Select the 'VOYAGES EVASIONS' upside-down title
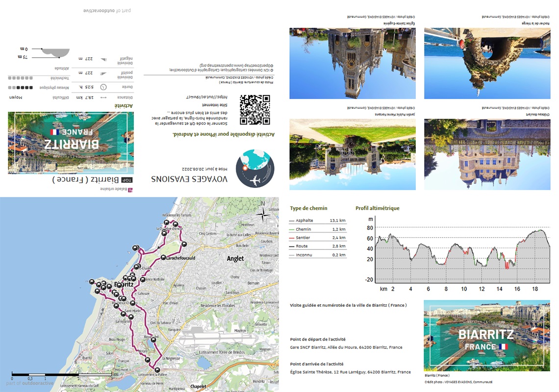Image resolution: width=559 pixels, height=392 pixels. point(189,179)
